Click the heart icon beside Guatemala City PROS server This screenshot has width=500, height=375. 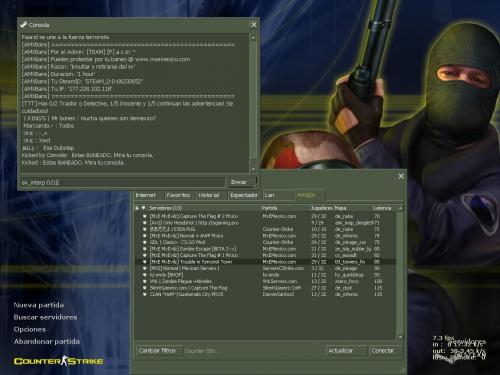coord(145,294)
